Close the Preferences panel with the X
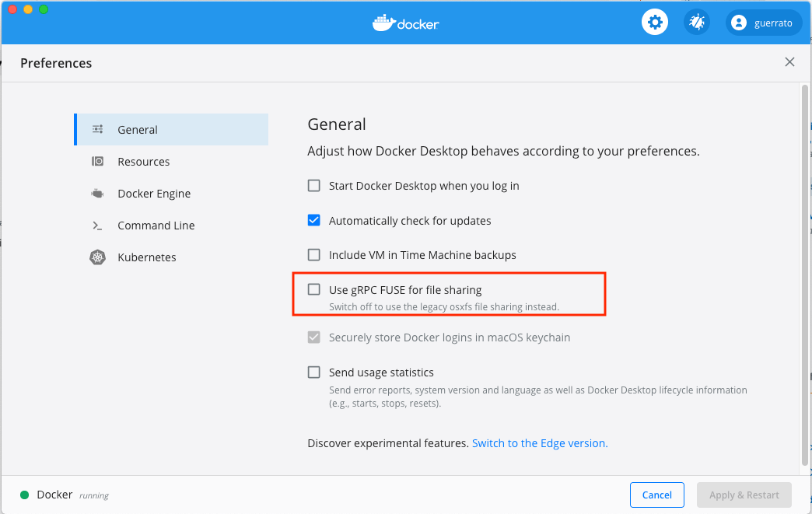The width and height of the screenshot is (812, 514). coord(789,62)
